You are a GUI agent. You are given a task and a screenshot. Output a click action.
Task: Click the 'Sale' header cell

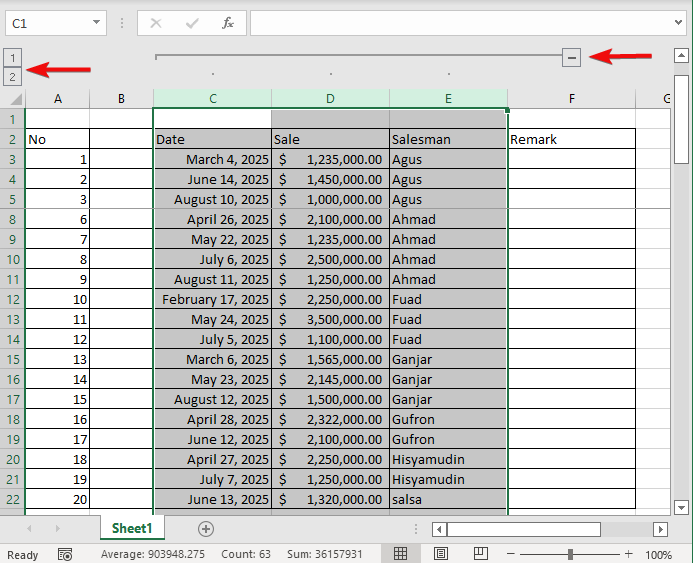[330, 140]
